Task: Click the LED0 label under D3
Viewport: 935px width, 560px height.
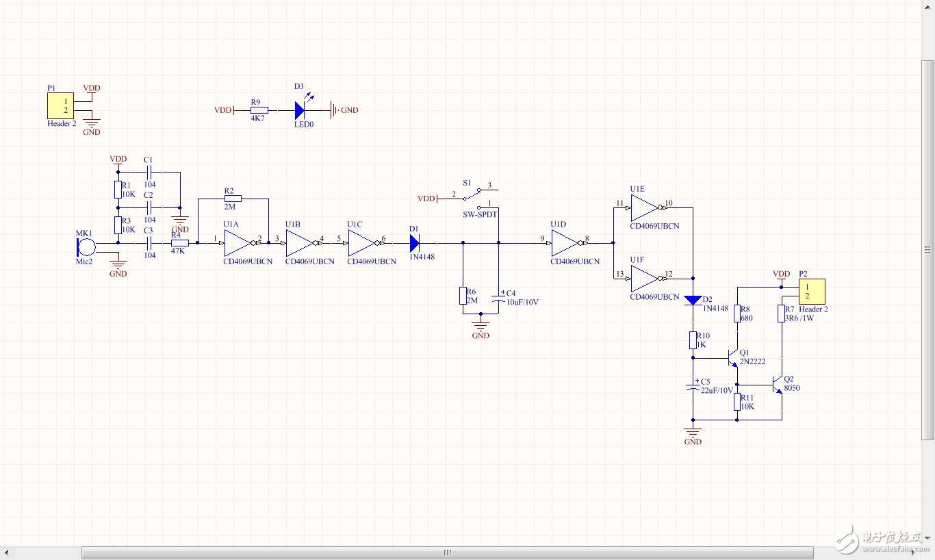Action: (x=304, y=125)
